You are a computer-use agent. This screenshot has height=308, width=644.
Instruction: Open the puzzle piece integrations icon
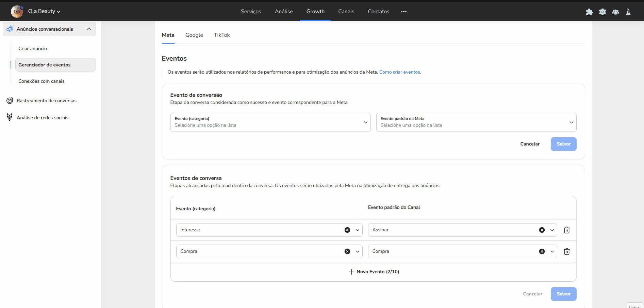pyautogui.click(x=589, y=12)
